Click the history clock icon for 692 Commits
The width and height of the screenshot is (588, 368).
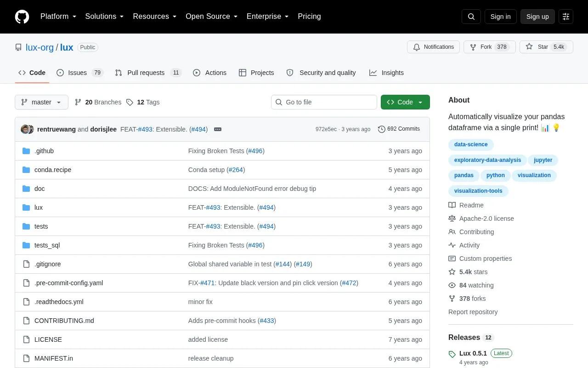click(x=381, y=129)
